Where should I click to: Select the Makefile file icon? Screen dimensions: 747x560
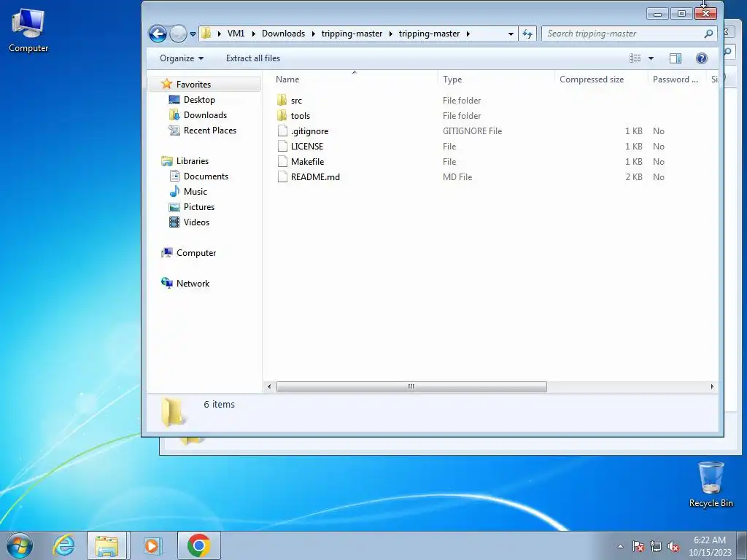282,161
